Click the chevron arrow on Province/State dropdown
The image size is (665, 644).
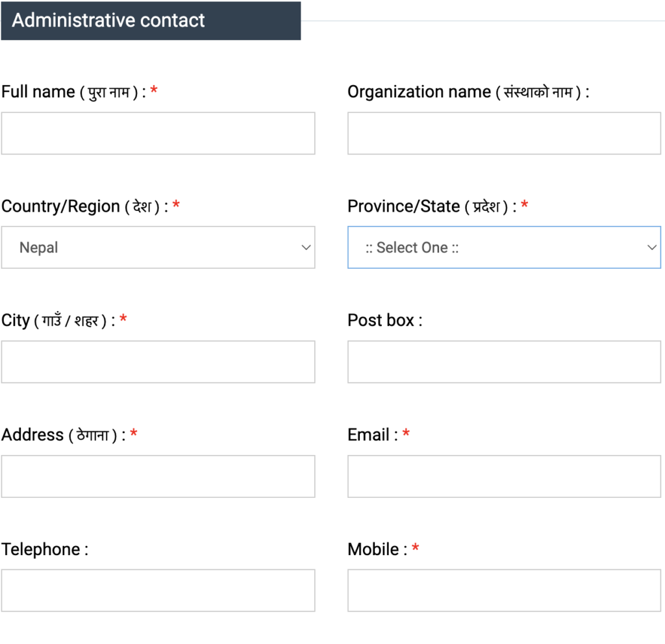click(x=652, y=247)
